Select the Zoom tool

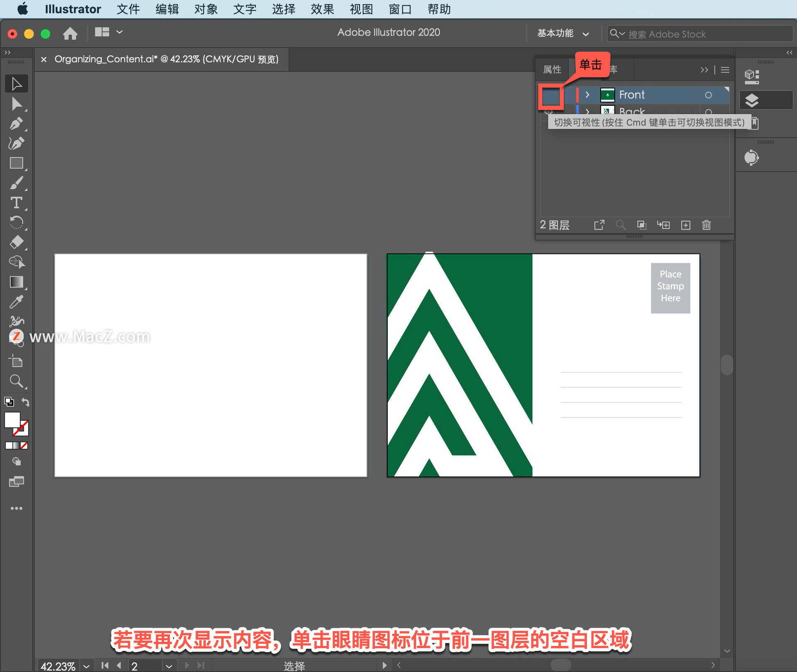[x=16, y=381]
